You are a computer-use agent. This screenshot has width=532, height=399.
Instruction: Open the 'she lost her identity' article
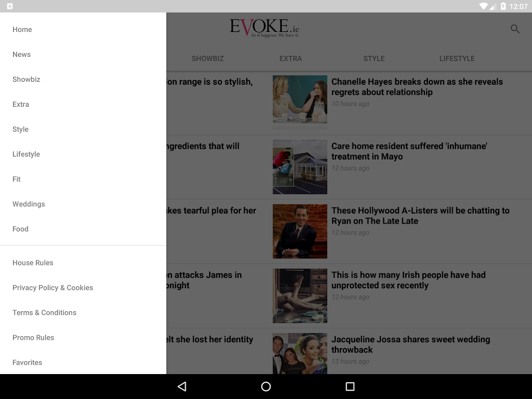pos(210,340)
